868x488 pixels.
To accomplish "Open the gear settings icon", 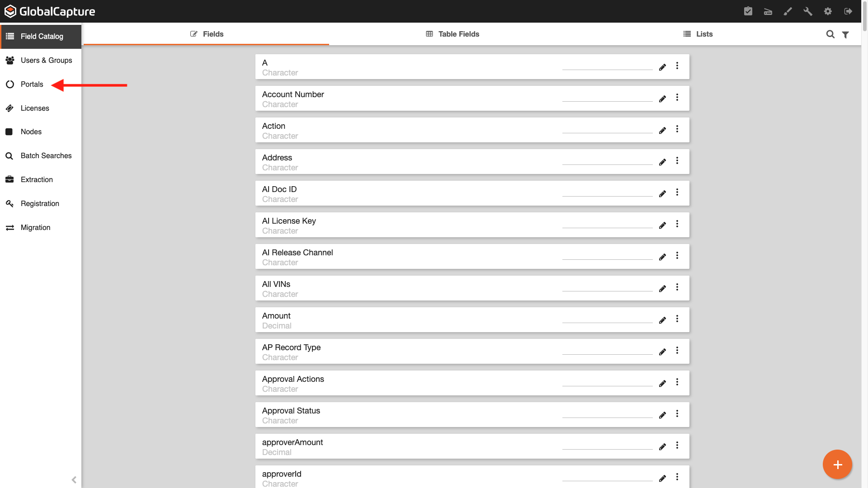I will coord(828,11).
